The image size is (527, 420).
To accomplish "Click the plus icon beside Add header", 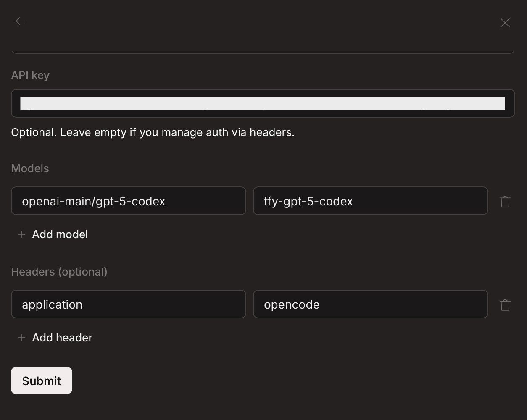I will [21, 338].
